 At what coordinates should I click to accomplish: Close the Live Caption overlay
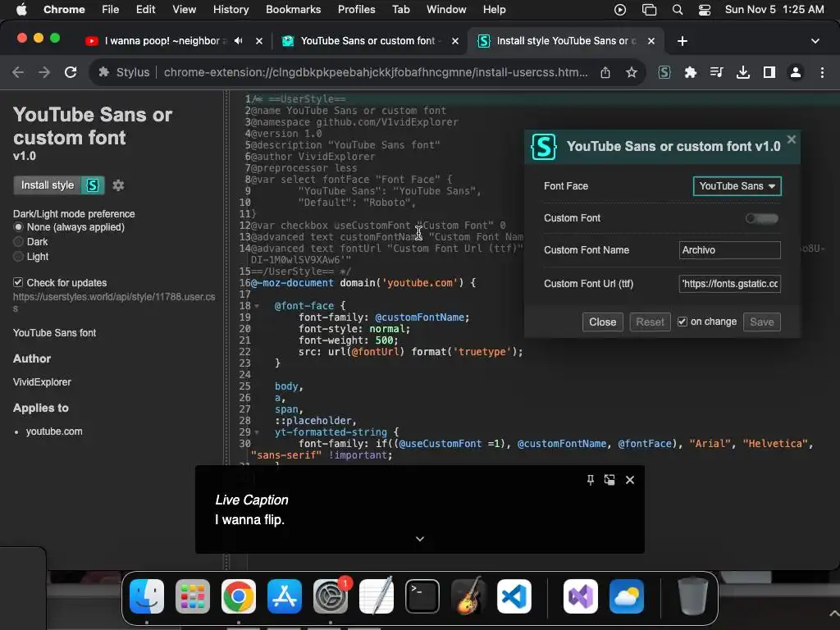coord(630,479)
